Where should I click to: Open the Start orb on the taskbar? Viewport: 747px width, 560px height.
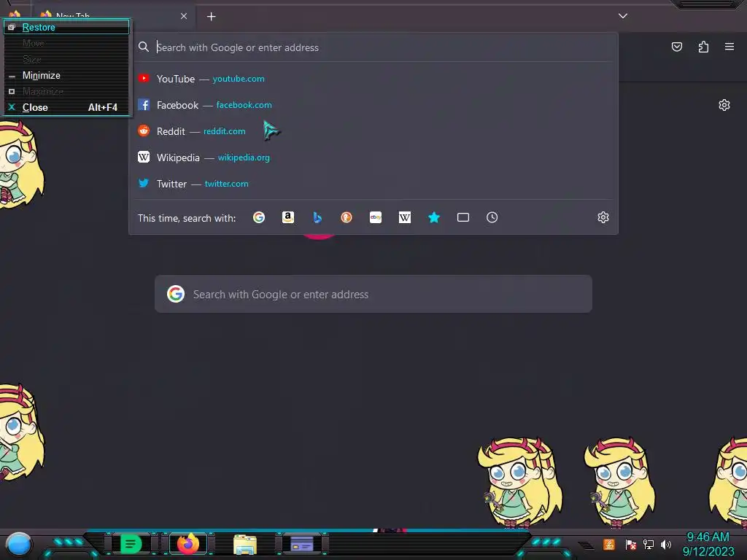tap(18, 544)
